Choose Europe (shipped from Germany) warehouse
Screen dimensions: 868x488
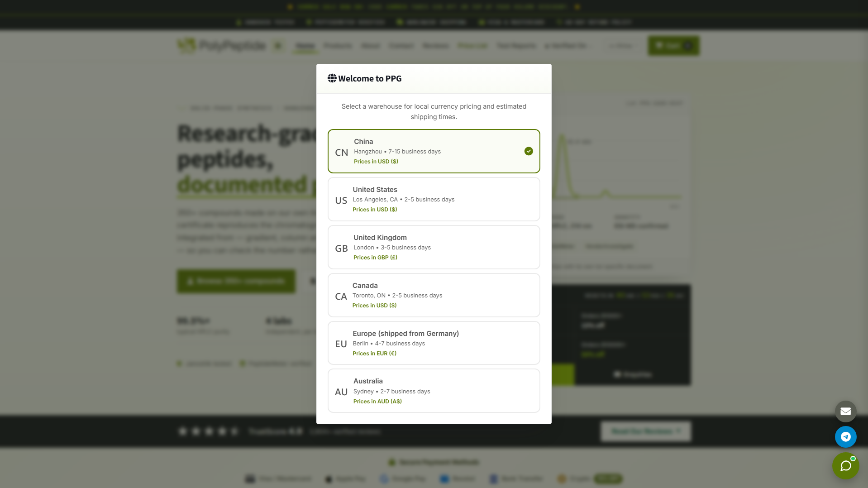(434, 343)
